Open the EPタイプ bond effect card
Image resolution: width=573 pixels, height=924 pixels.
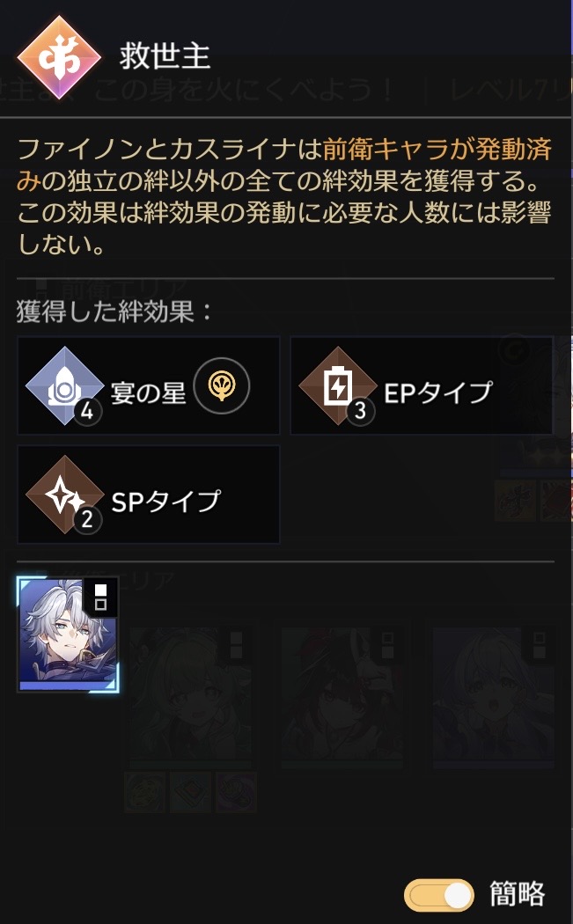pyautogui.click(x=422, y=386)
